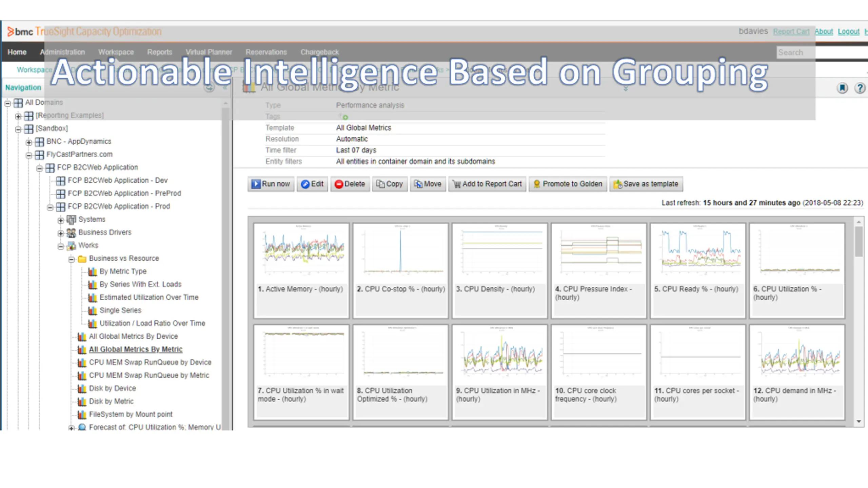Click the Copy button
Screen dimensions: 868x488
pyautogui.click(x=390, y=184)
